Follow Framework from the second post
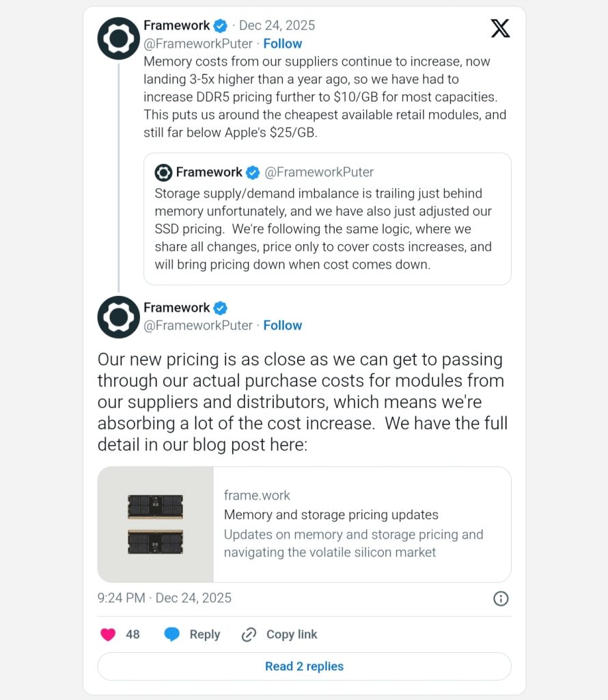608x700 pixels. click(x=283, y=325)
